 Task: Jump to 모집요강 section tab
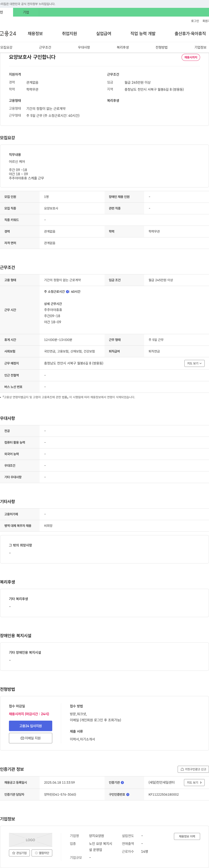(x=6, y=47)
